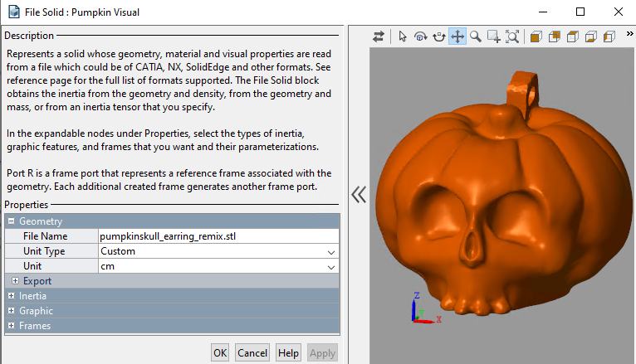Collapse the Geometry properties node
636x364 pixels.
(11, 221)
